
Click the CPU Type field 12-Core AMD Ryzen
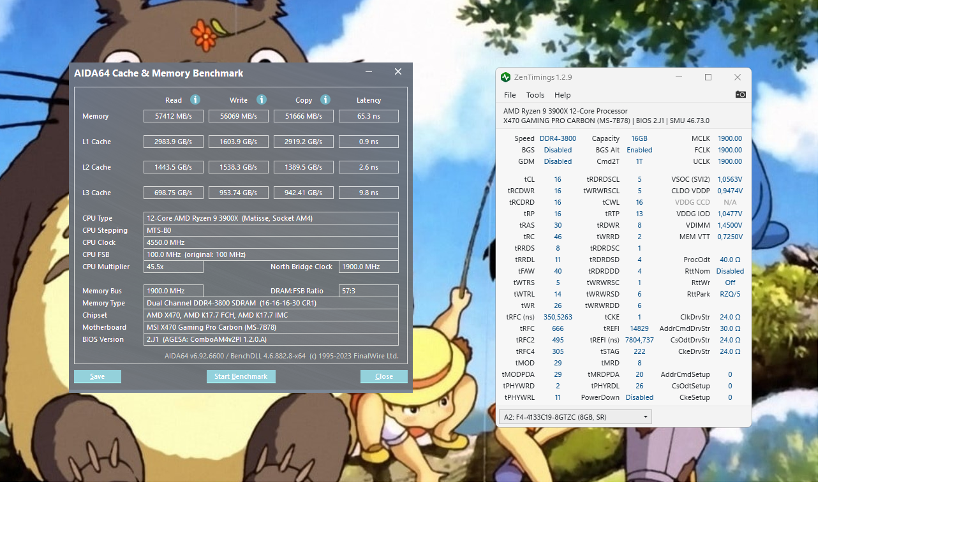pos(271,218)
